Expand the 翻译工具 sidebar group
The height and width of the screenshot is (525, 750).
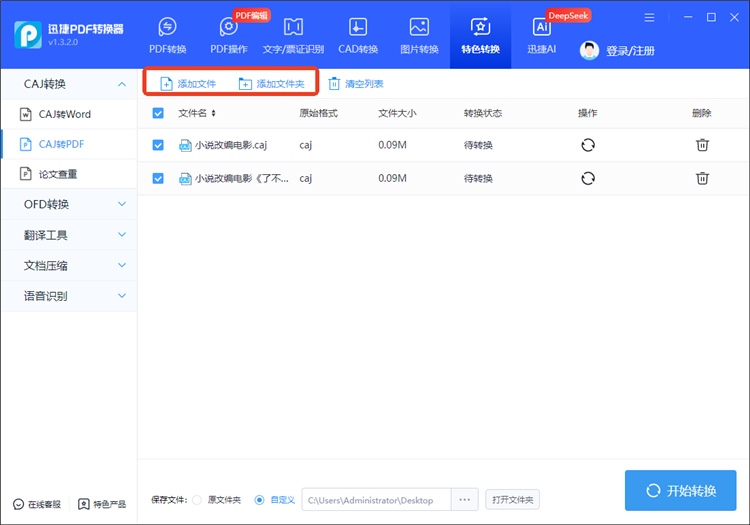tap(69, 235)
